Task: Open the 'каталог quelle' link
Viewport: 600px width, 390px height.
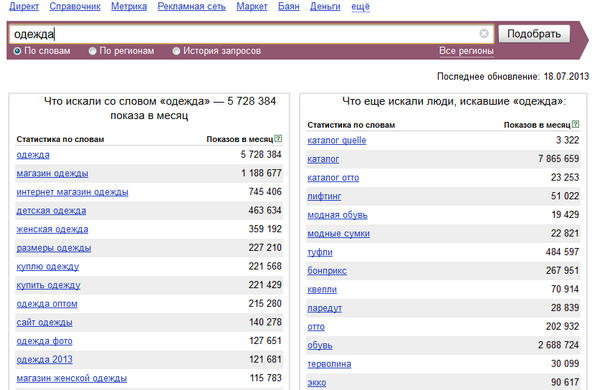Action: [337, 140]
